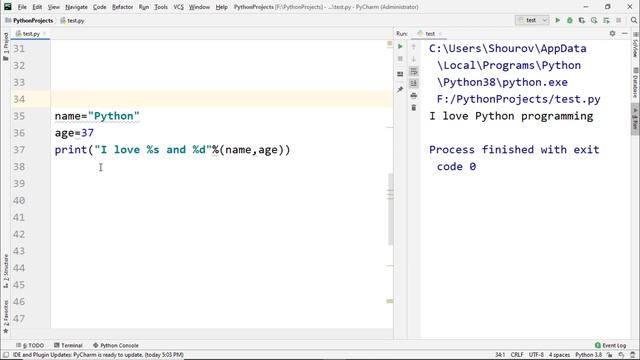Viewport: 640px width, 360px height.
Task: Click Restore Layout icon in Run panel
Action: click(400, 74)
